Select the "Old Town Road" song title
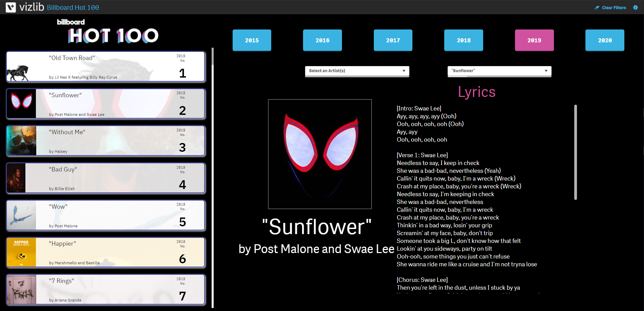 pyautogui.click(x=72, y=58)
